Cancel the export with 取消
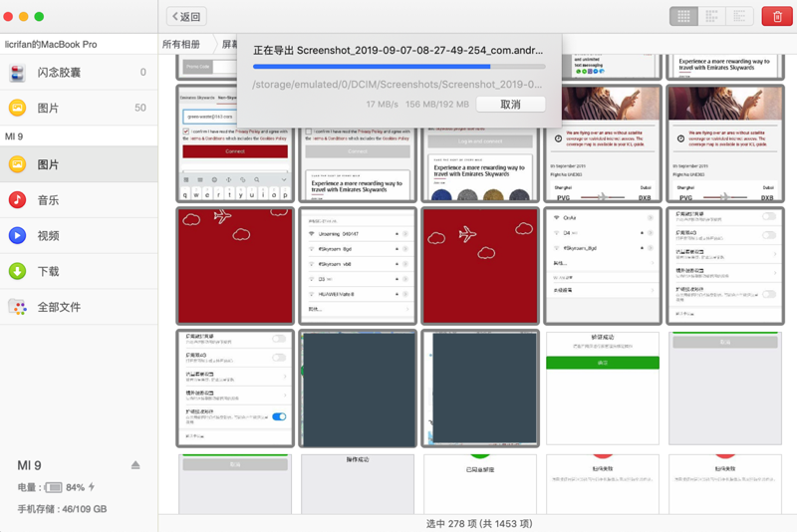The width and height of the screenshot is (797, 532). coord(510,105)
